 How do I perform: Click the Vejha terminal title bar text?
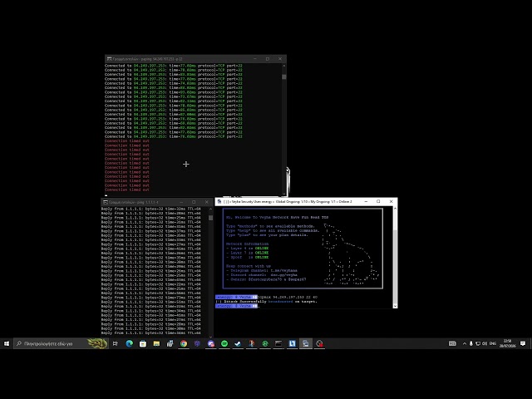point(288,201)
